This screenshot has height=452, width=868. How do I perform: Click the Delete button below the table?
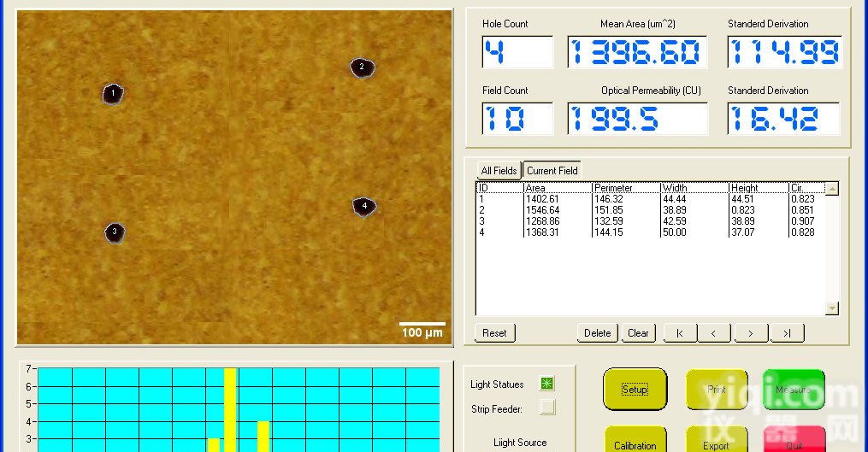click(x=598, y=333)
